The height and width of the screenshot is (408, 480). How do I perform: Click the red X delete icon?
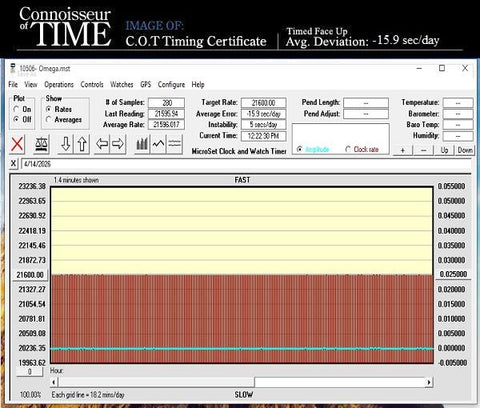pyautogui.click(x=17, y=144)
